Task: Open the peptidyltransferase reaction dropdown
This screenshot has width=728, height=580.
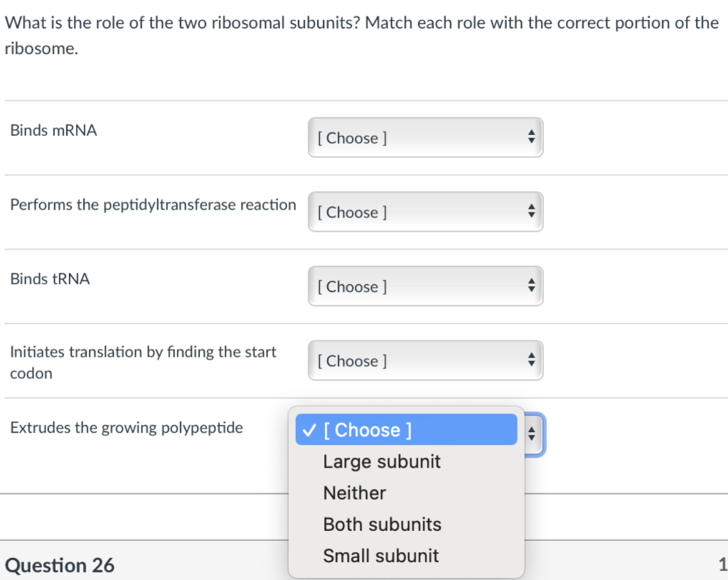Action: tap(425, 212)
